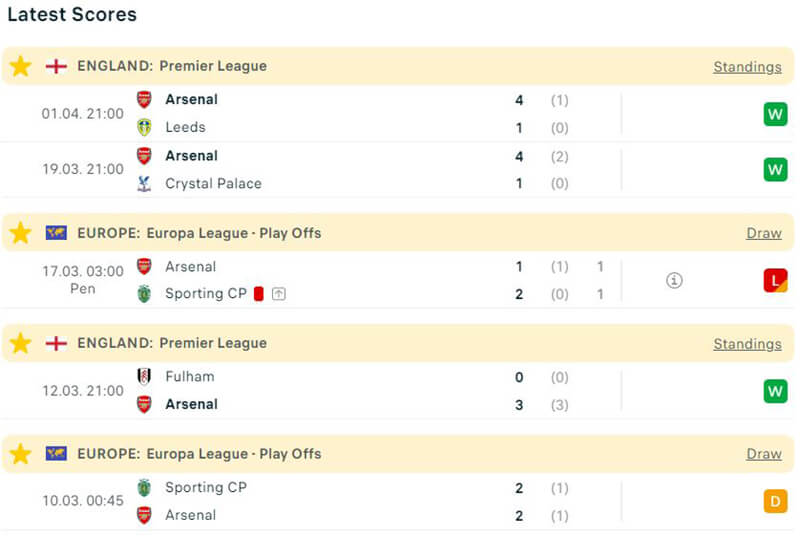The width and height of the screenshot is (800, 537).
Task: Click the green W badge for the Leeds match
Action: click(x=775, y=114)
